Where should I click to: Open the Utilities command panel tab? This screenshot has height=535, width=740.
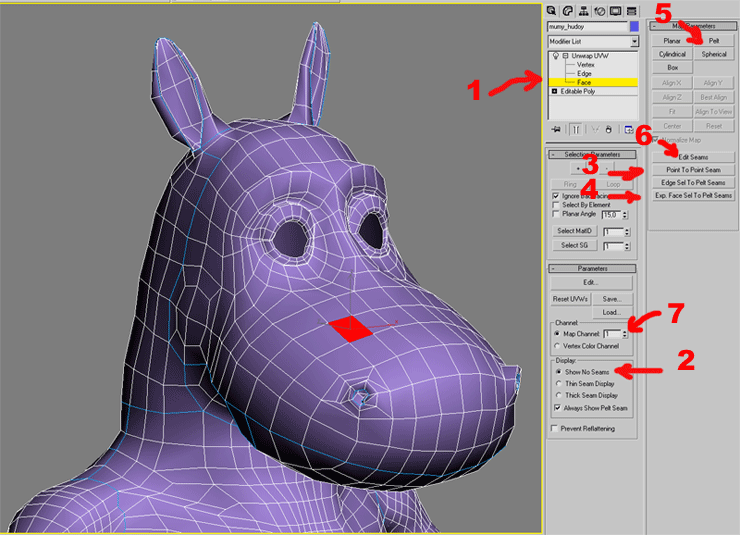(632, 9)
